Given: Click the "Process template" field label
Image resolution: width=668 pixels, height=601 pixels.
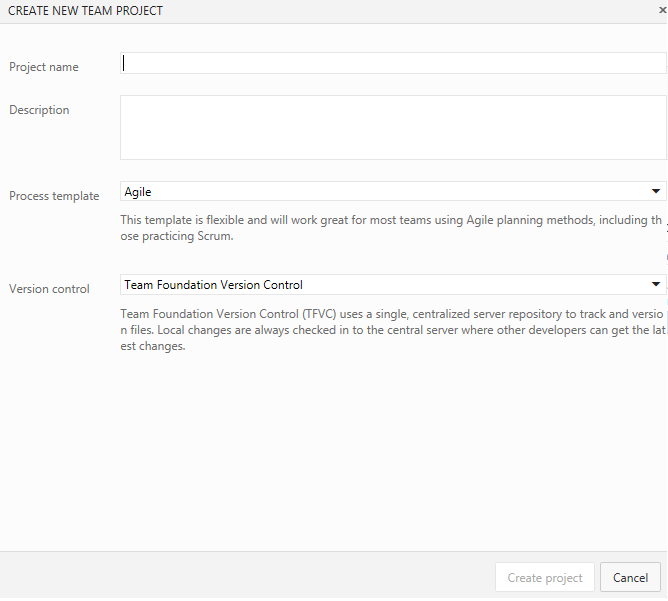Looking at the screenshot, I should pyautogui.click(x=54, y=196).
